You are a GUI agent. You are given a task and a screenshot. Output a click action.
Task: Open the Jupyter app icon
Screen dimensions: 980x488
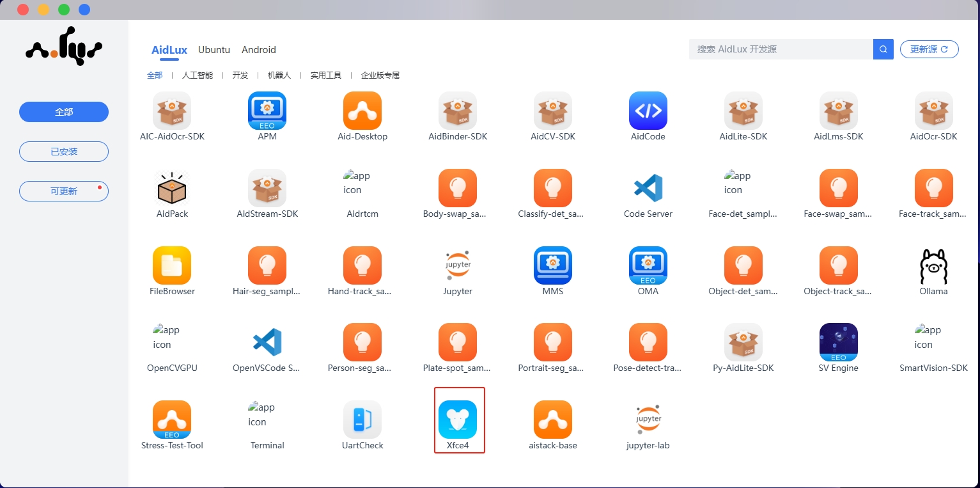(458, 265)
